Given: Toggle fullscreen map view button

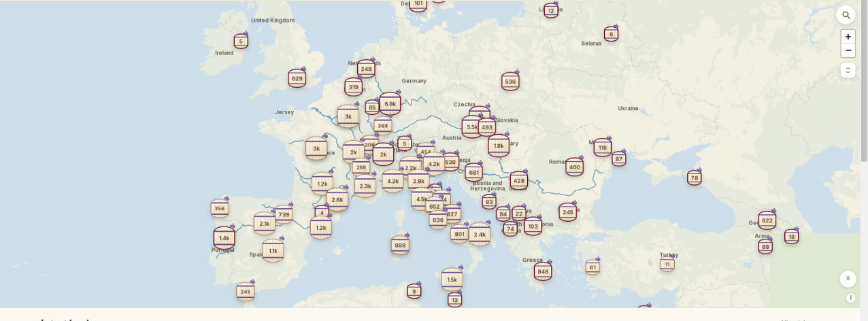Looking at the screenshot, I should 848,70.
